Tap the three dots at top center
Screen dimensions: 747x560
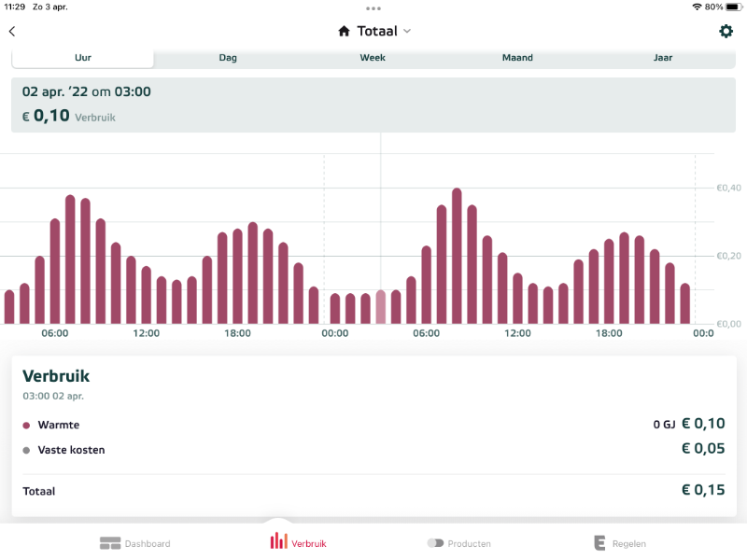(x=373, y=7)
